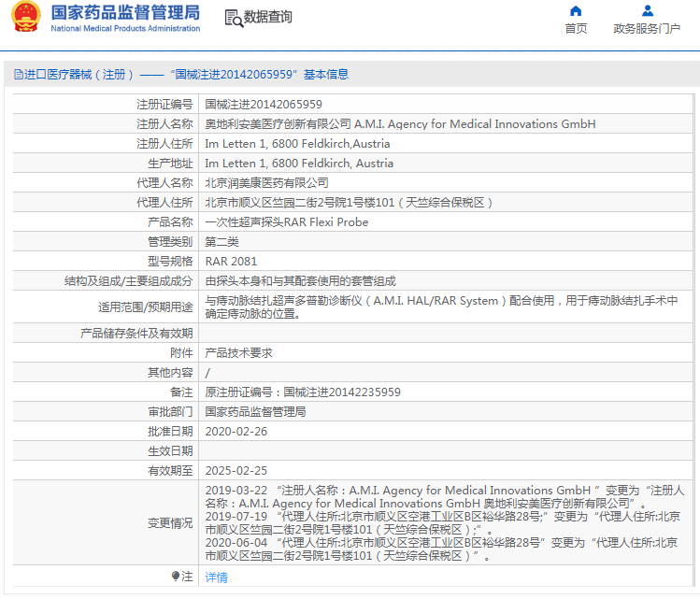
Task: Click change record dated 2019-03-22
Action: click(x=444, y=497)
